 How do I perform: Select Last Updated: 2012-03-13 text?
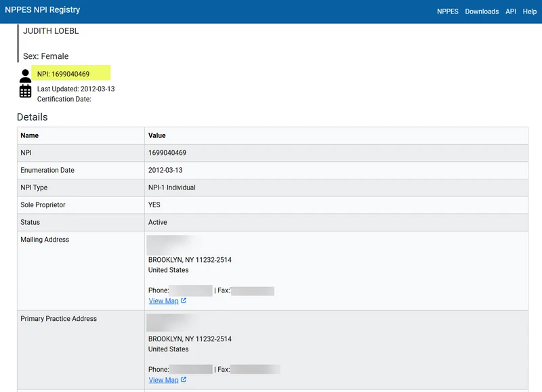tap(76, 89)
